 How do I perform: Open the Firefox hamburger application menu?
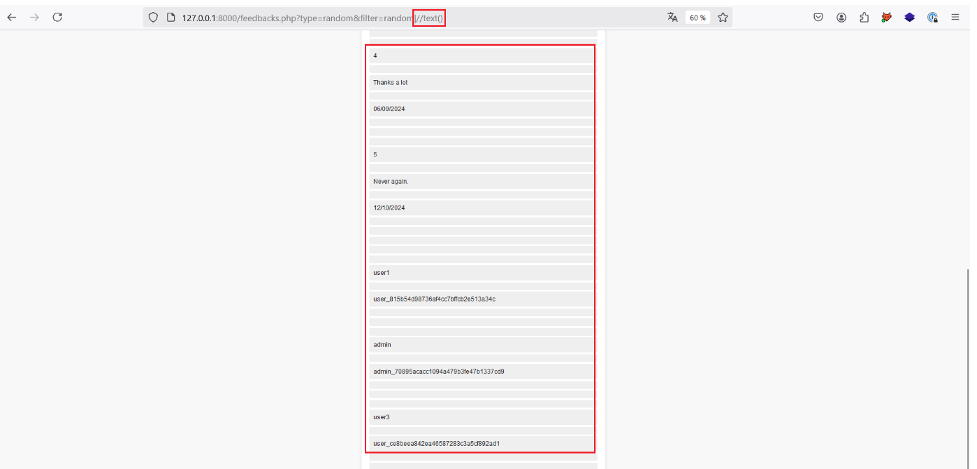coord(955,18)
